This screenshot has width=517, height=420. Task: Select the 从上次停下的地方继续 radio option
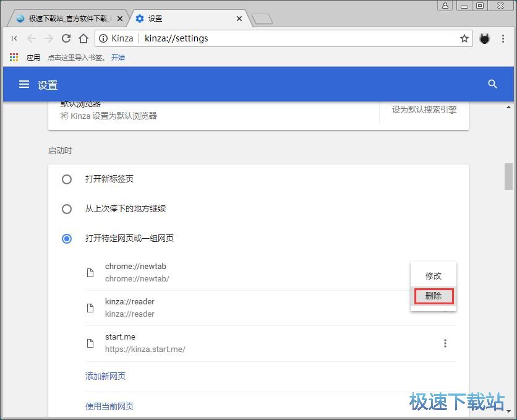pyautogui.click(x=67, y=208)
